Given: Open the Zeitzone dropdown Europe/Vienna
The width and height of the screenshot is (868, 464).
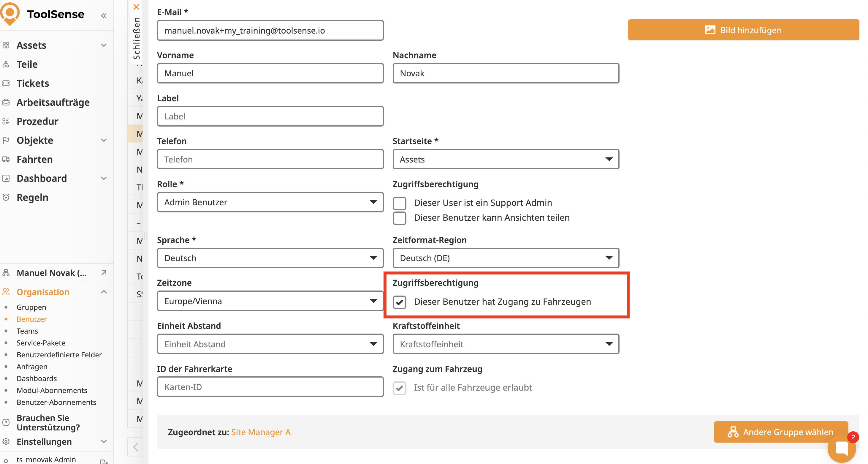Looking at the screenshot, I should tap(270, 301).
